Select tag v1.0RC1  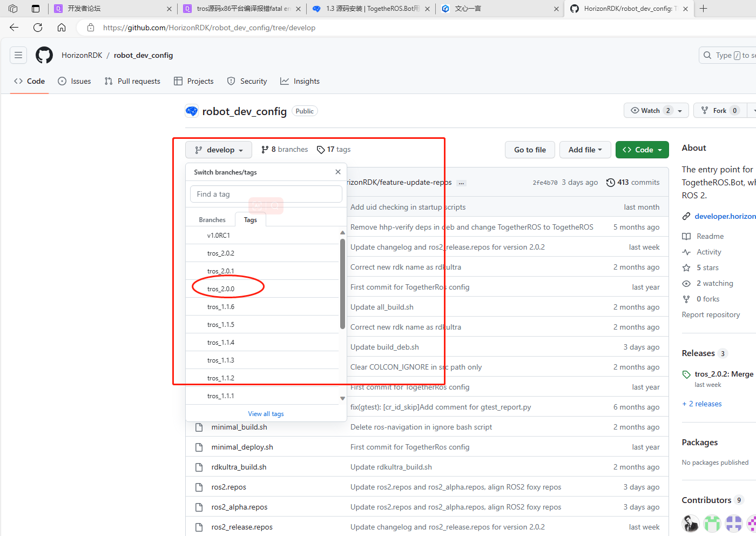click(262, 236)
